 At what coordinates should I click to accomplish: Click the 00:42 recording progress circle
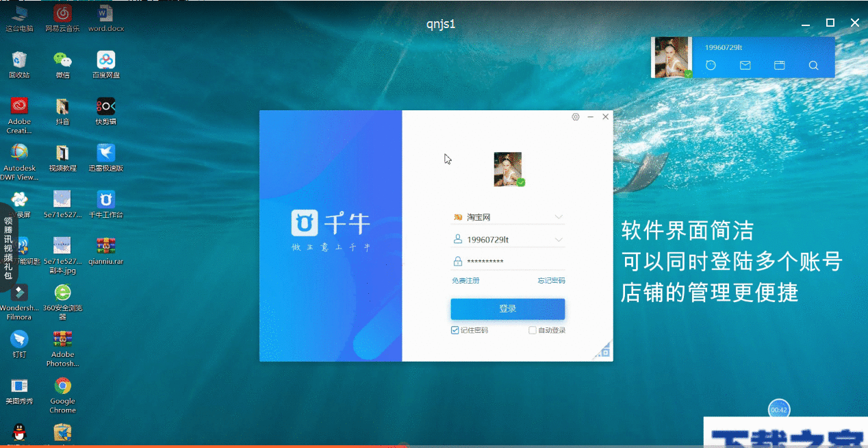click(x=778, y=409)
